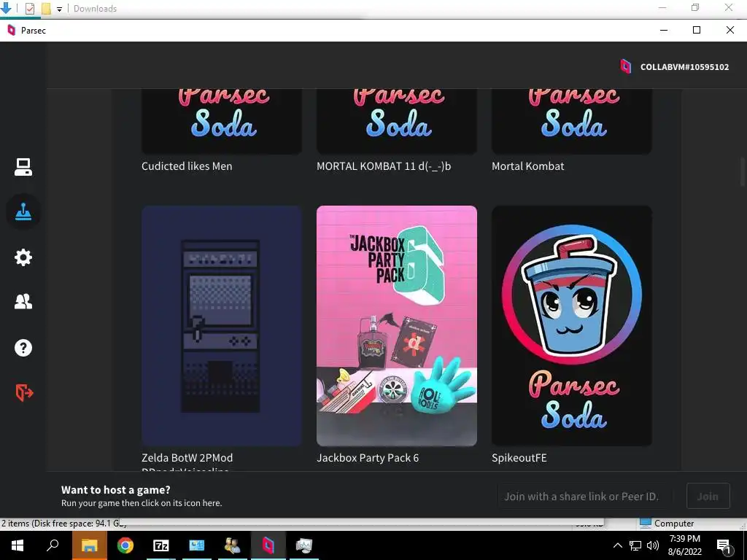Open network status tray icon
The height and width of the screenshot is (560, 747).
[635, 545]
